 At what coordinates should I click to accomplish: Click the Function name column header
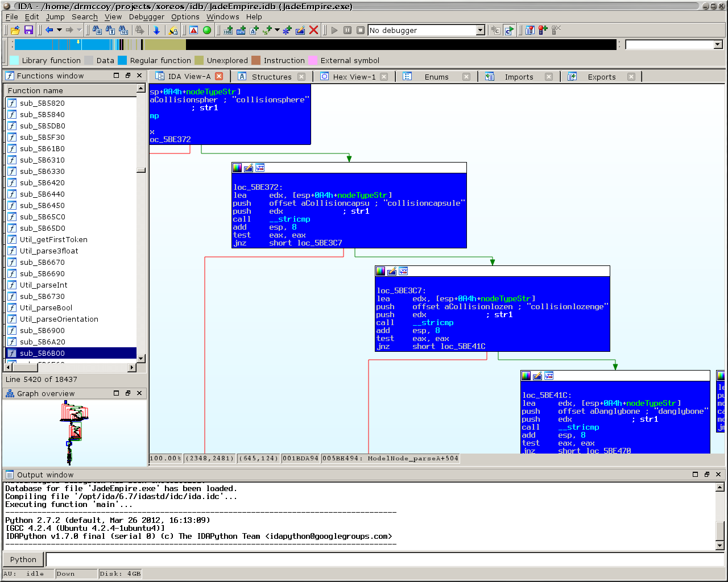click(x=71, y=90)
